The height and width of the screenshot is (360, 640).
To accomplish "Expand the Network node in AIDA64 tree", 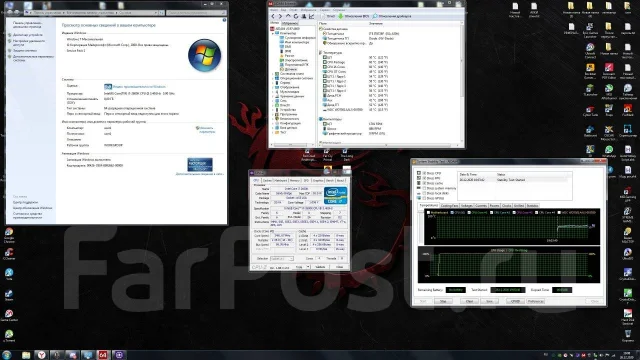I will (x=273, y=100).
